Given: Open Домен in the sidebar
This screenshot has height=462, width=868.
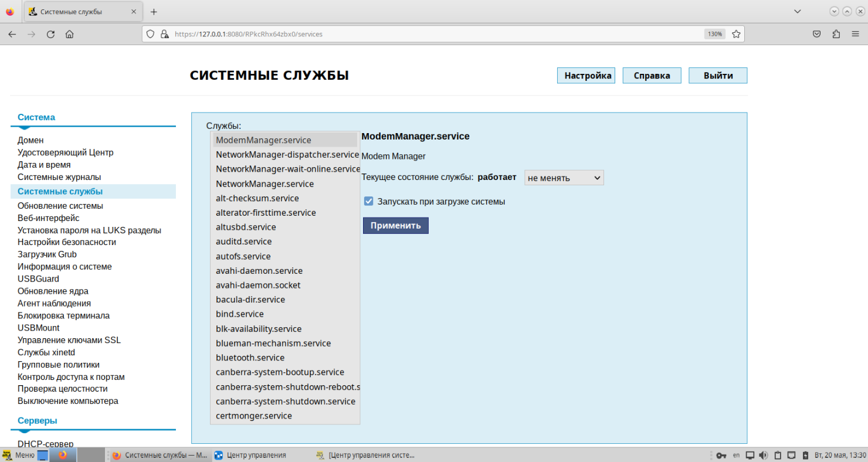Looking at the screenshot, I should pyautogui.click(x=30, y=140).
